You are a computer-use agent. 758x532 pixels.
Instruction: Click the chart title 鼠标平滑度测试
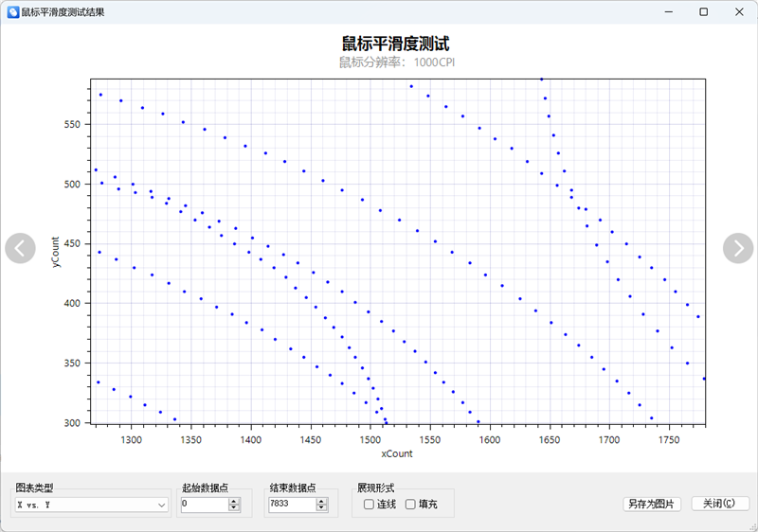[395, 44]
